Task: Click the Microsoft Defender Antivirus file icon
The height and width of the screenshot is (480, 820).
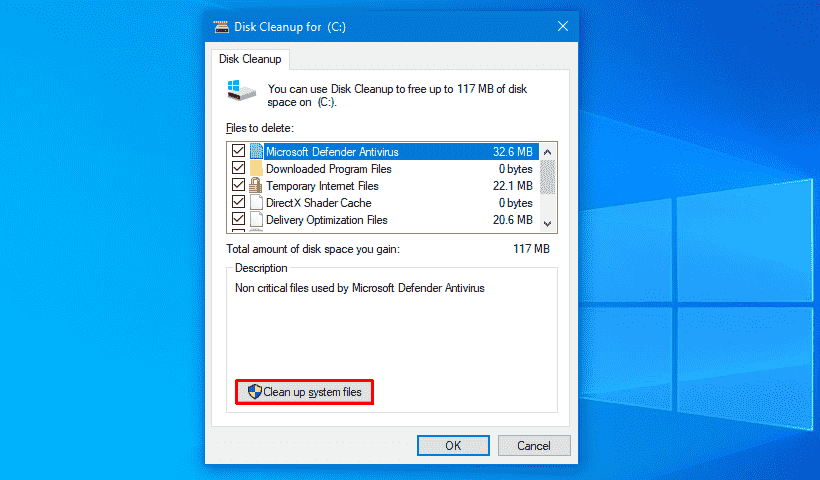Action: point(256,151)
